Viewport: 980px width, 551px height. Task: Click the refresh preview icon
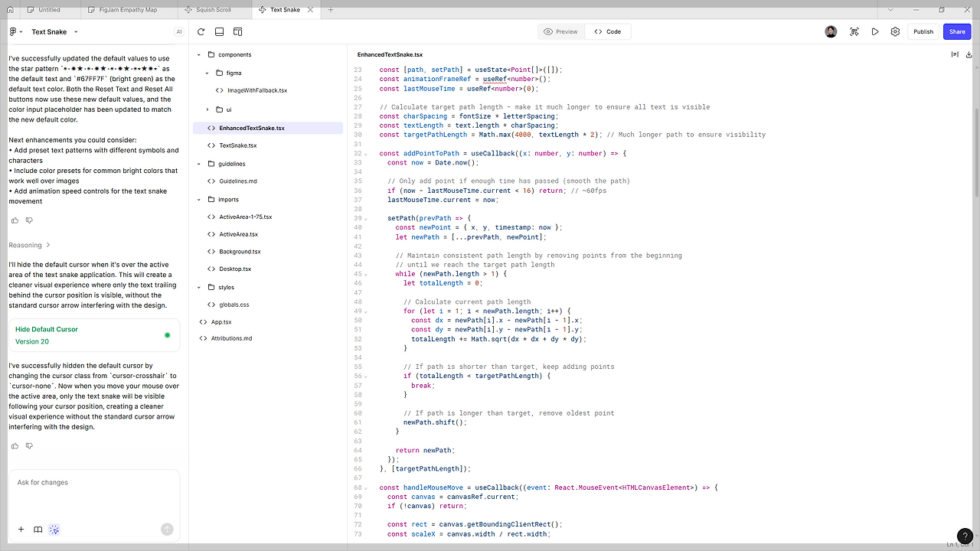click(x=201, y=32)
